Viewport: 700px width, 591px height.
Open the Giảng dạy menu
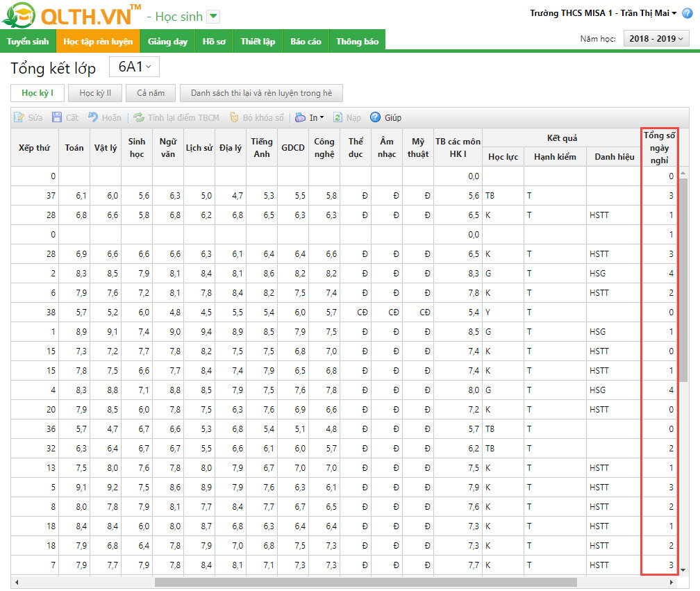(167, 41)
